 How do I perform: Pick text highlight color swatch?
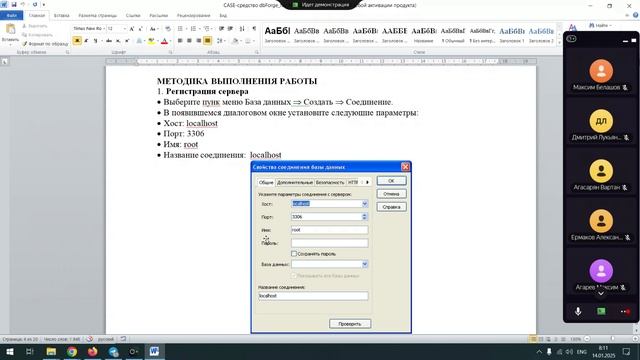[151, 41]
